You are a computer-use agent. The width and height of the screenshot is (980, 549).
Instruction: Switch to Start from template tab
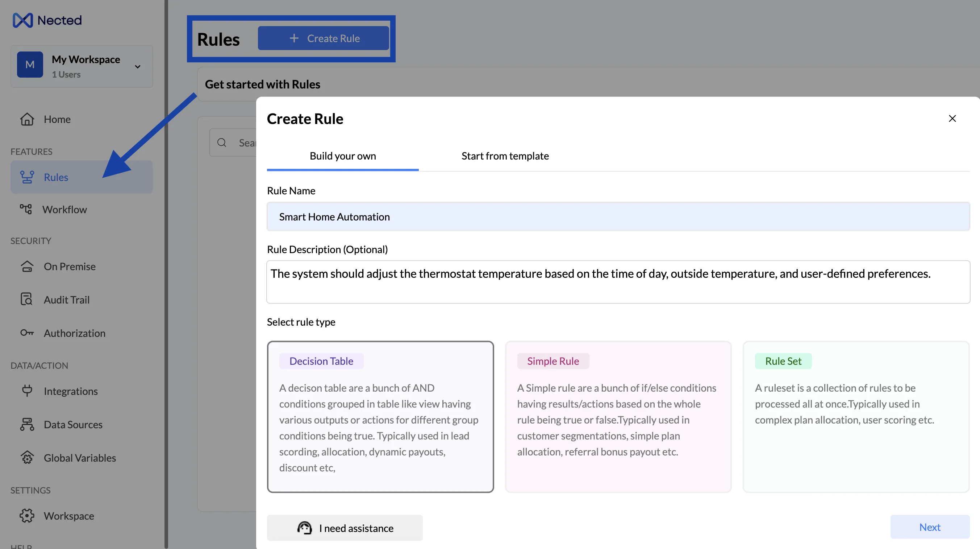click(x=505, y=156)
